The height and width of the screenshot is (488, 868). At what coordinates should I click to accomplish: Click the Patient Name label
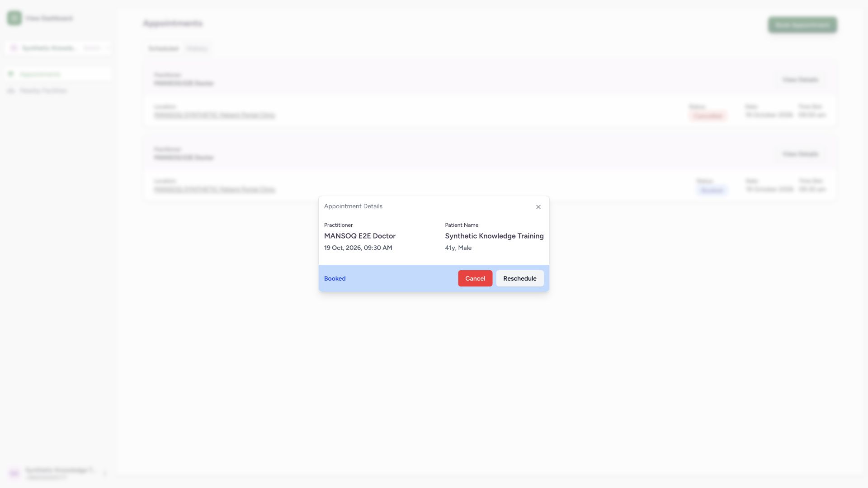[x=462, y=225]
